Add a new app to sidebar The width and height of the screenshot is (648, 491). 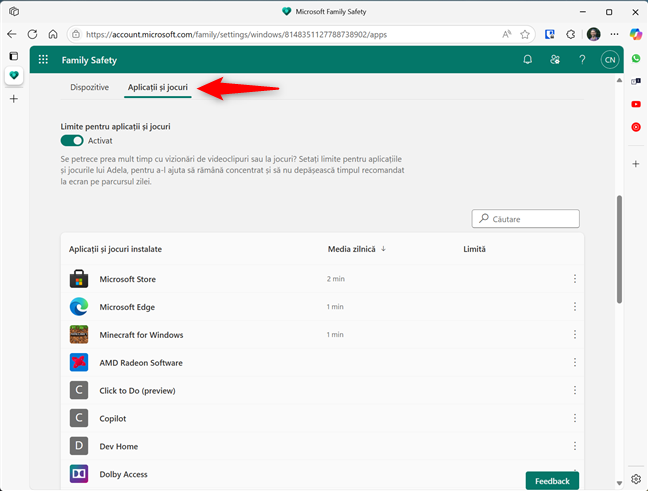tap(636, 164)
